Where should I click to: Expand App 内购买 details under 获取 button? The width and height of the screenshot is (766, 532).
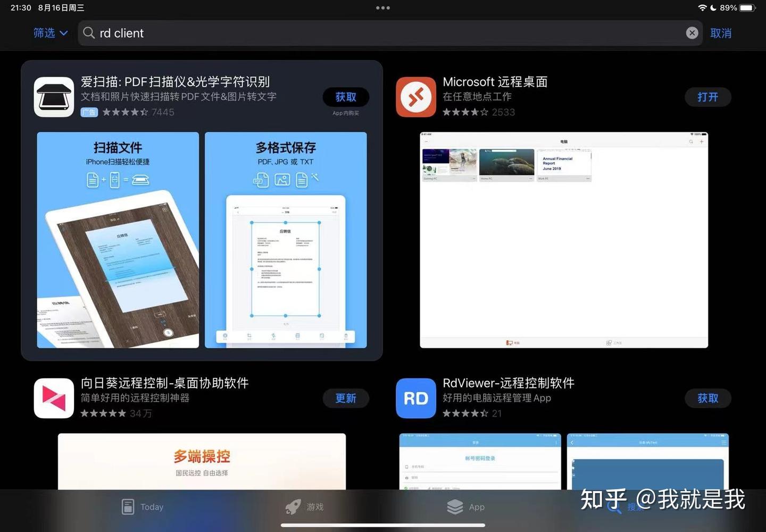pos(346,113)
